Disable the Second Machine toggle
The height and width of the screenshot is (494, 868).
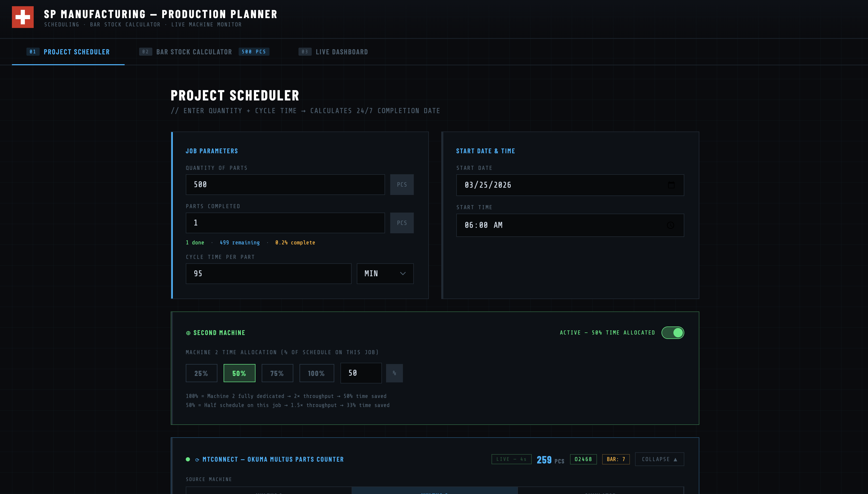tap(673, 332)
